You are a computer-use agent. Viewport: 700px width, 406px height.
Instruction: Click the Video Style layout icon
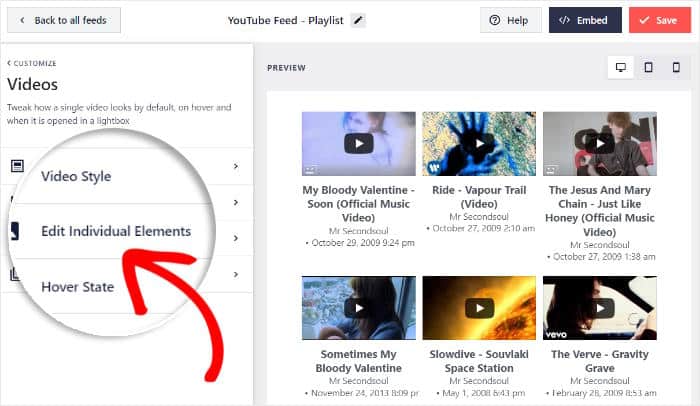(x=17, y=166)
